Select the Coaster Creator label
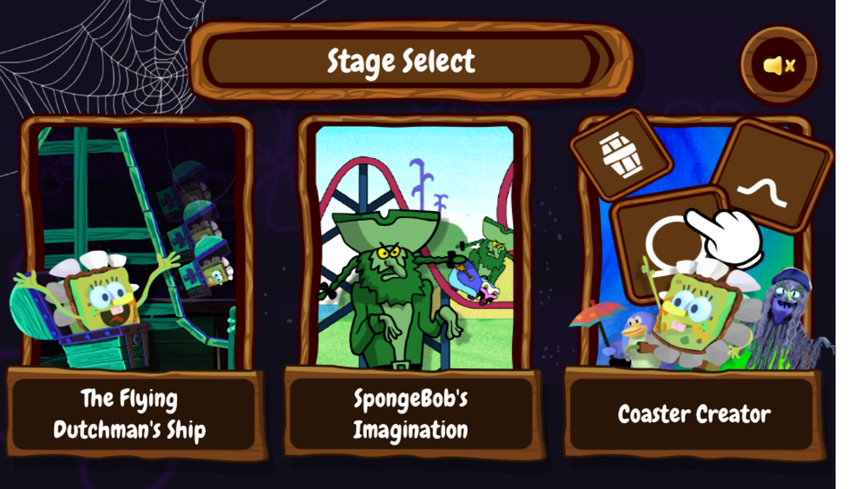This screenshot has width=868, height=489. [694, 413]
